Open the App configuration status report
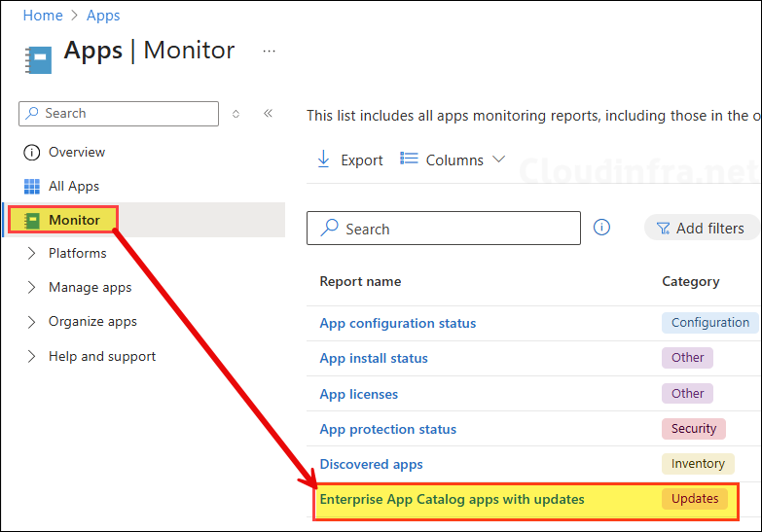 397,324
